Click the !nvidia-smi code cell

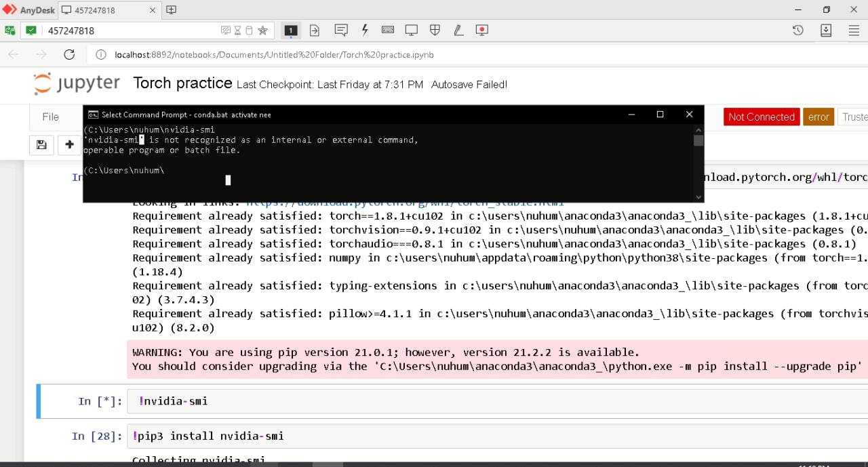[x=497, y=401]
